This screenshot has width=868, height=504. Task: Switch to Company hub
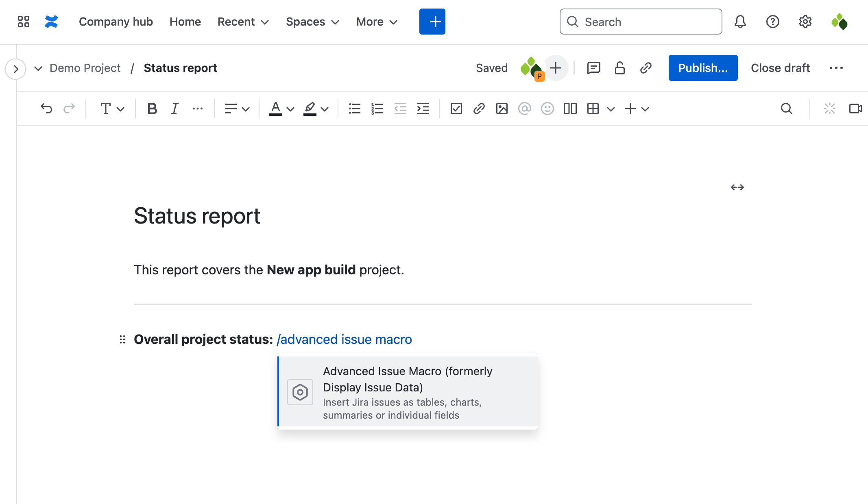[x=116, y=22]
